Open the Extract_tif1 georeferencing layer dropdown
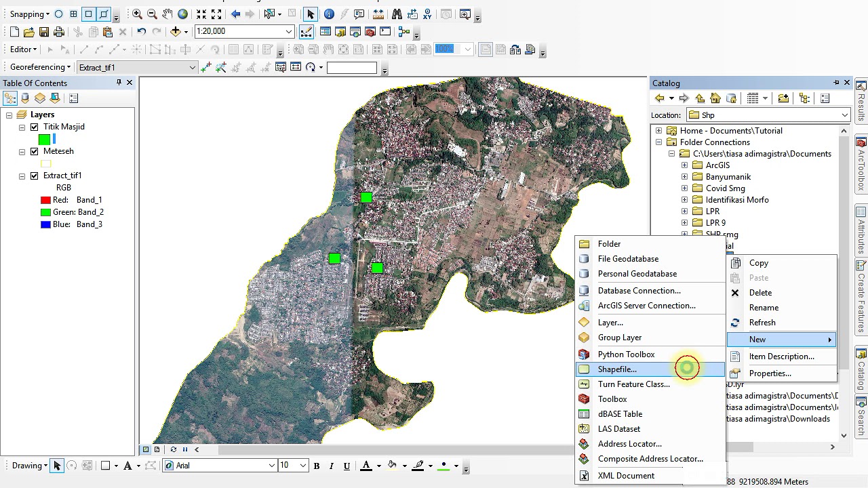868x488 pixels. (x=193, y=67)
